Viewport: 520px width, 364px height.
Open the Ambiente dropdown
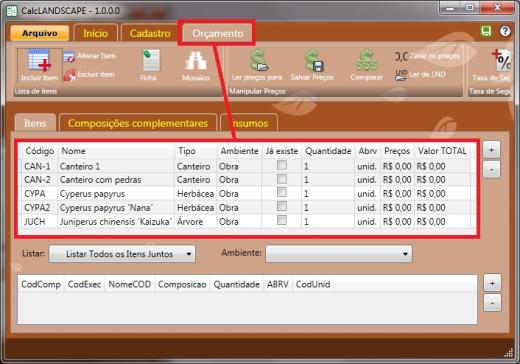pos(339,254)
